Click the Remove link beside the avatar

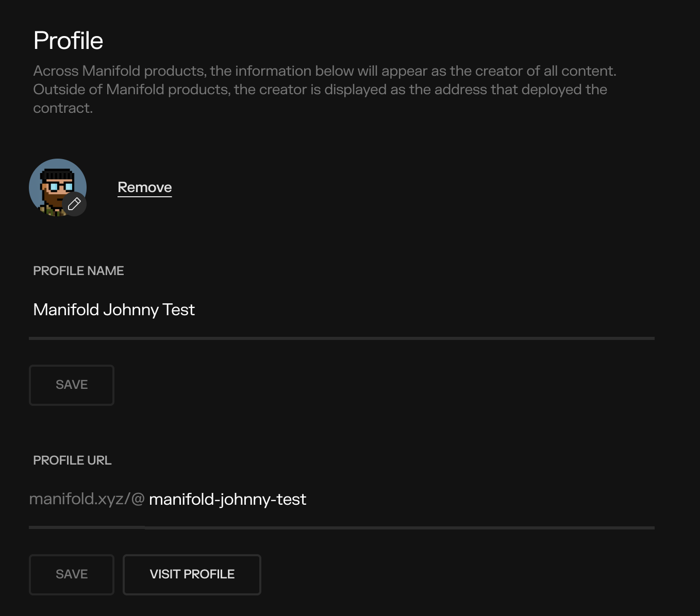[x=144, y=187]
